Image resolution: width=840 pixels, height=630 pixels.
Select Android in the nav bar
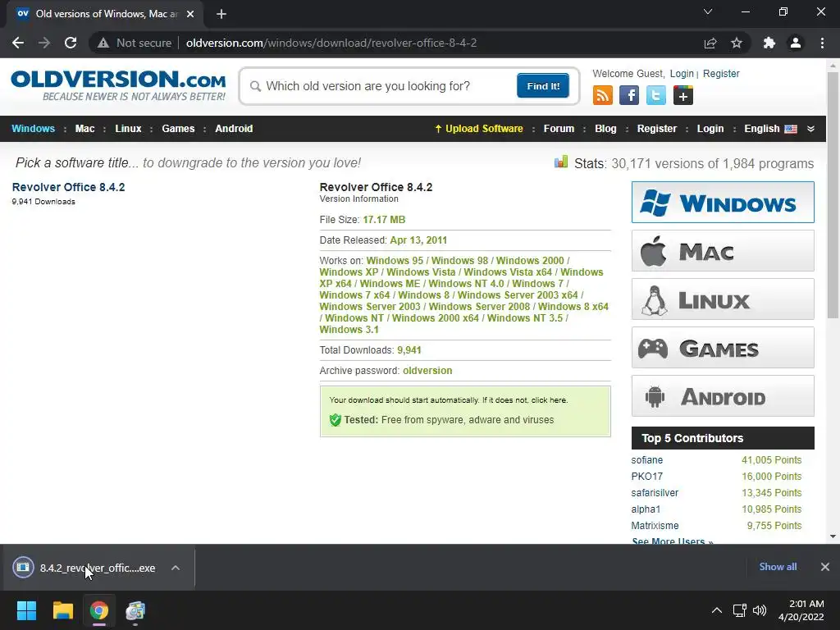click(234, 129)
